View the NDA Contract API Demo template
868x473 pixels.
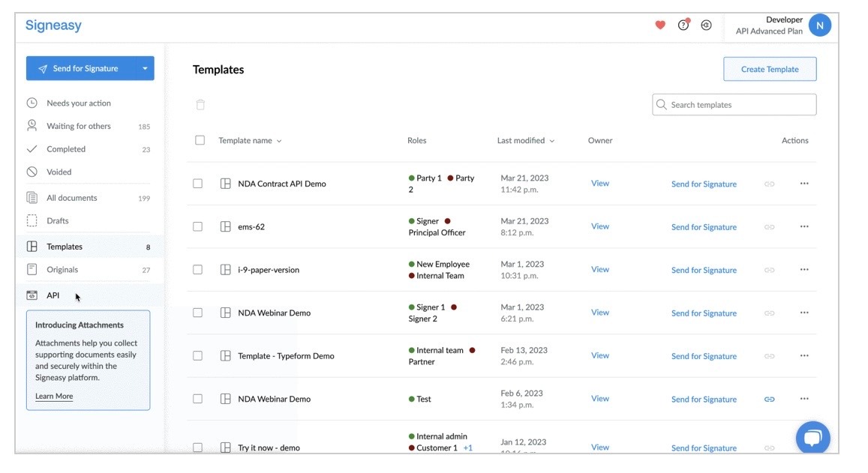tap(600, 183)
